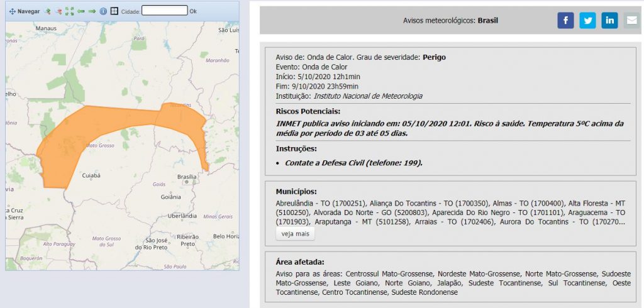
Task: Share the alert on Twitter
Action: 587,21
